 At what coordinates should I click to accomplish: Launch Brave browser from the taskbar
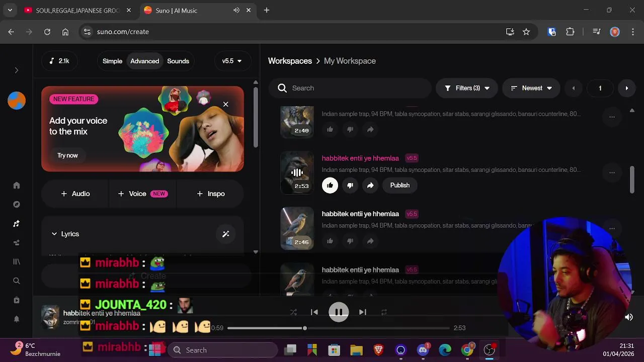pos(378,350)
